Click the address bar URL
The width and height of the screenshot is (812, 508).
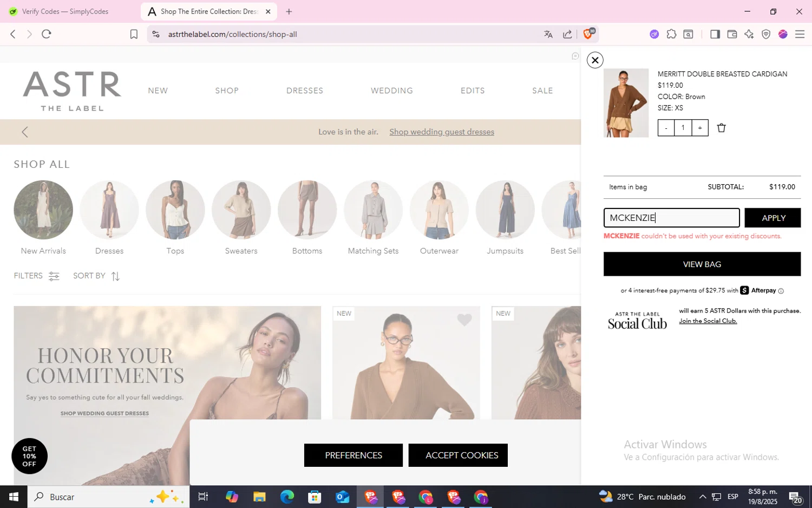233,34
